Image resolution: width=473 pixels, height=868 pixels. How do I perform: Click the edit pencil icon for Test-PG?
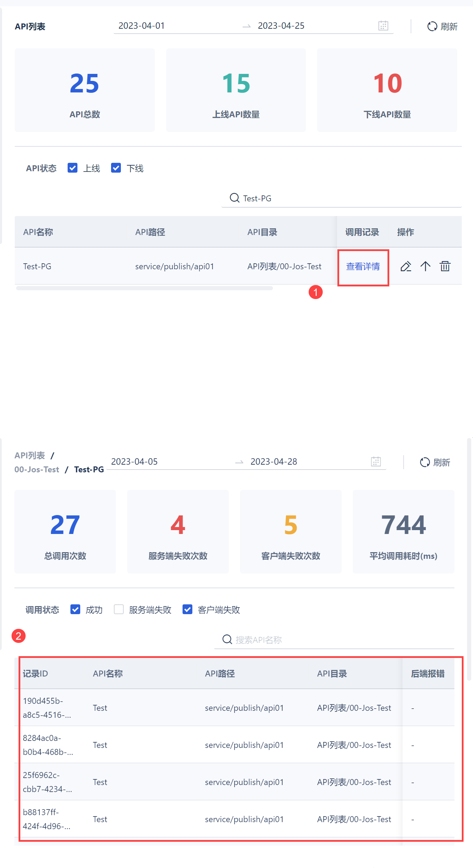click(x=406, y=266)
